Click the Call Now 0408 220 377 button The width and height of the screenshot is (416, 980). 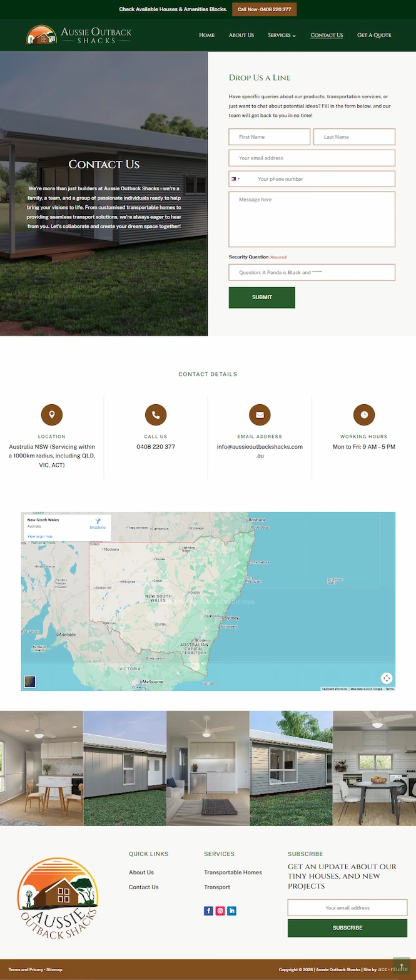click(x=264, y=9)
